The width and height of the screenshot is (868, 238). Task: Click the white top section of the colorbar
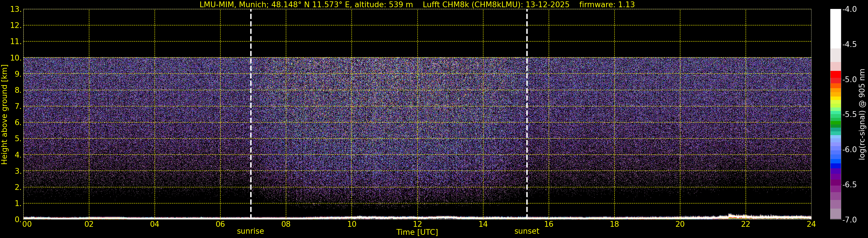(835, 29)
